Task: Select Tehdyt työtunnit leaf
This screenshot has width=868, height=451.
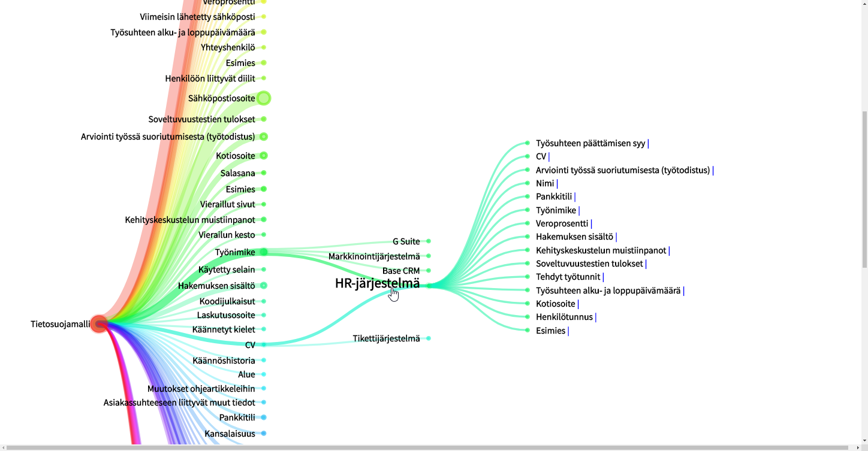Action: 568,277
